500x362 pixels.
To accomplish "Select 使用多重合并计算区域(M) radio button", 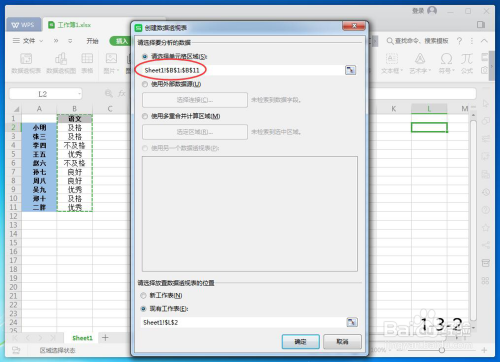I will click(x=145, y=116).
